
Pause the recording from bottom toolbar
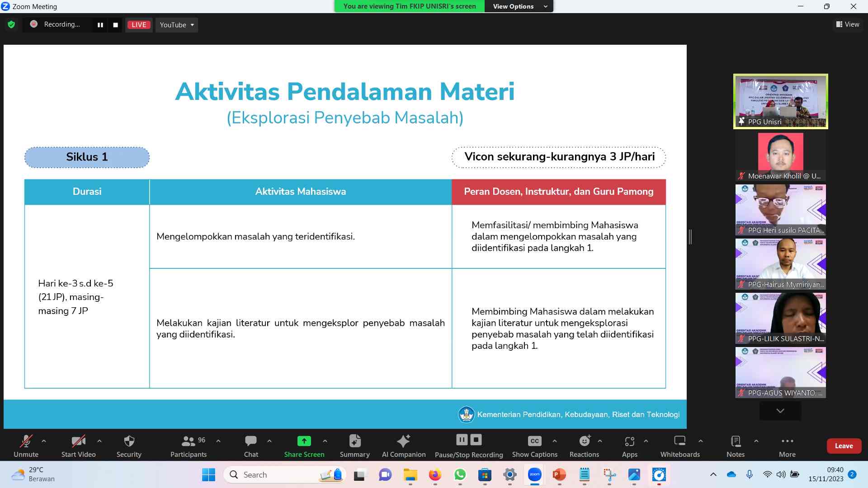462,440
